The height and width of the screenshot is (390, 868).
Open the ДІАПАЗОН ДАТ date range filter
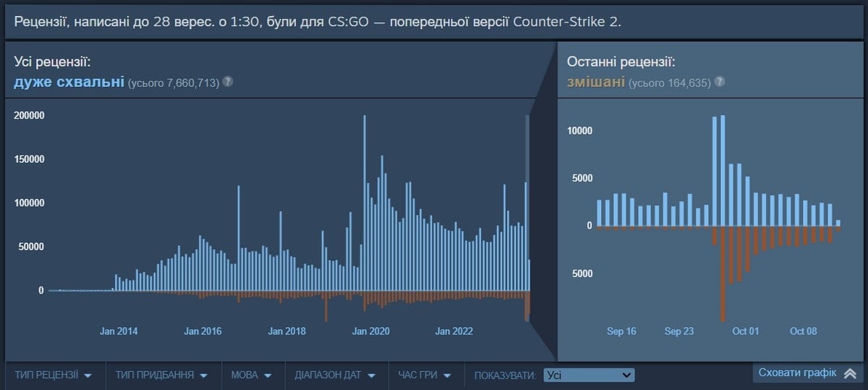tap(335, 376)
